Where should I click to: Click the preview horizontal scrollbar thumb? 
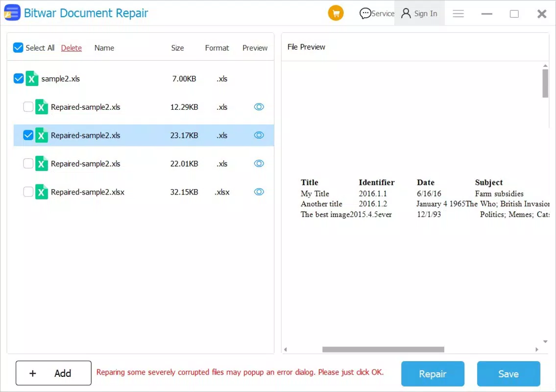383,349
